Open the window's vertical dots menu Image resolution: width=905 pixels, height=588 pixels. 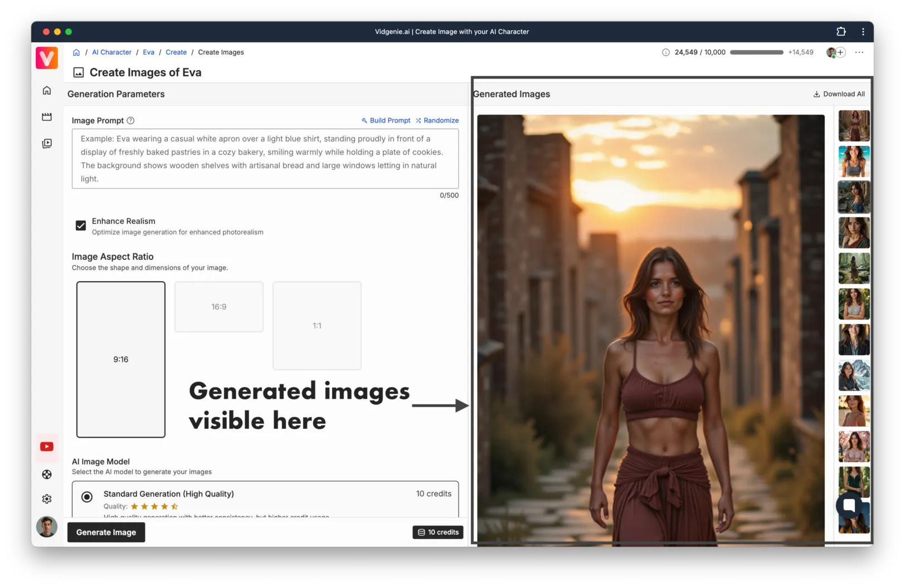click(863, 32)
